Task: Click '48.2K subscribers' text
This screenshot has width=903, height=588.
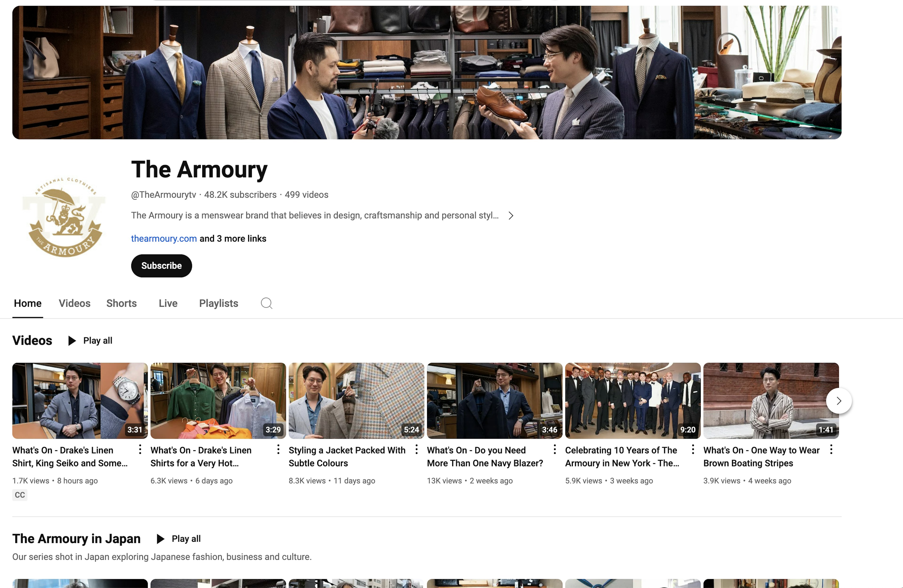Action: click(240, 195)
